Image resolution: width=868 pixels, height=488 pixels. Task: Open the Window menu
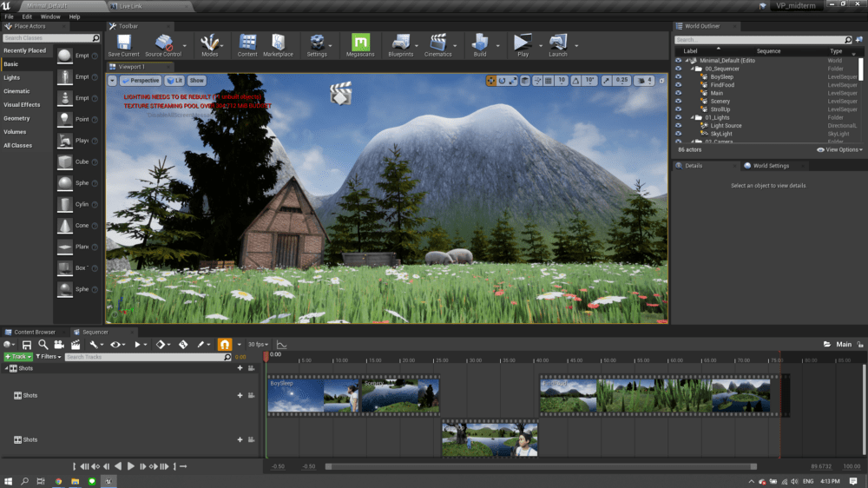click(50, 16)
